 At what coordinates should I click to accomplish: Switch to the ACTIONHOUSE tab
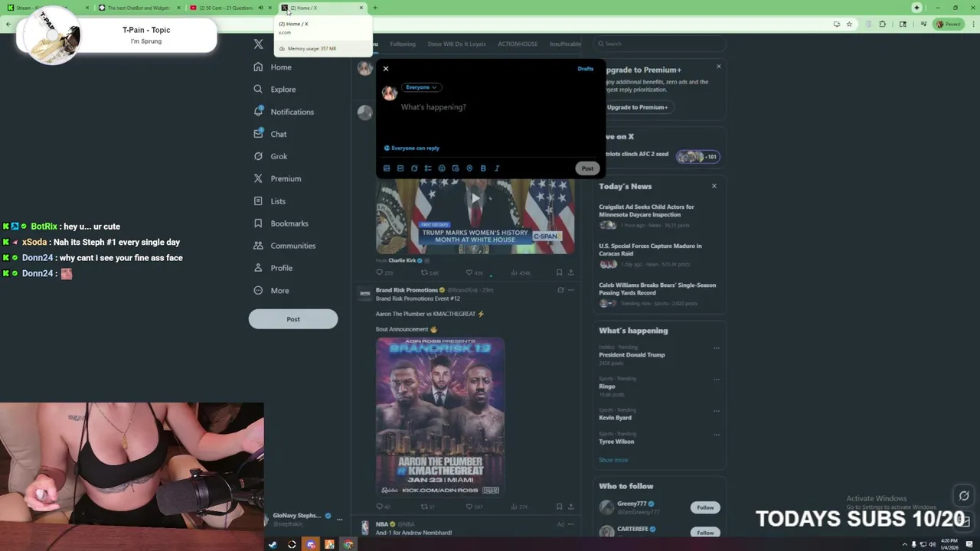tap(518, 44)
